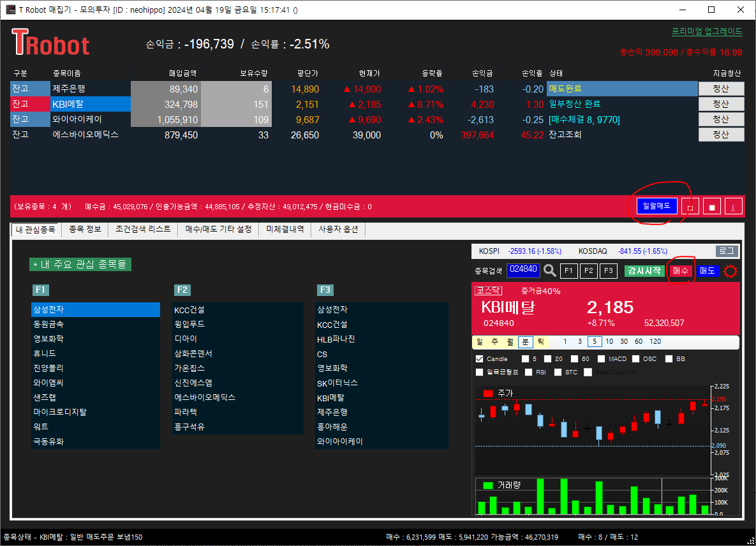Image resolution: width=756 pixels, height=546 pixels.
Task: Toggle the Real Chart (A) checkbox
Action: coord(588,372)
